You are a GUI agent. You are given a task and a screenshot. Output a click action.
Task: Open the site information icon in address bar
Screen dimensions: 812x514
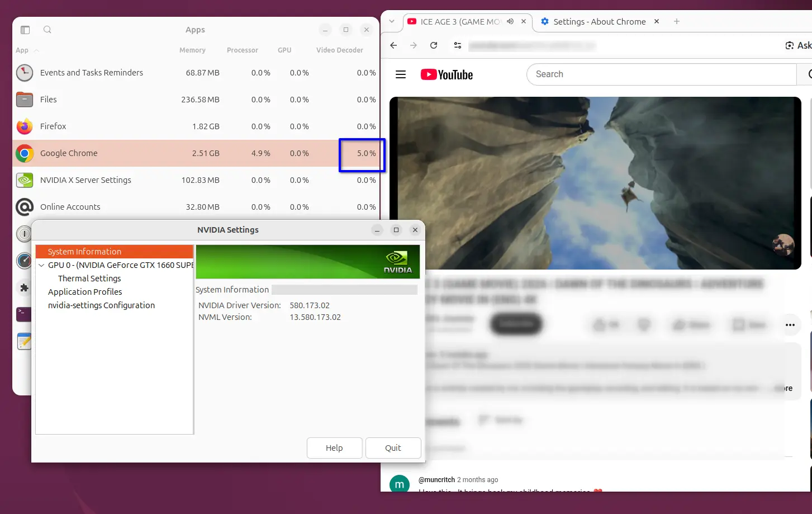[x=458, y=45]
